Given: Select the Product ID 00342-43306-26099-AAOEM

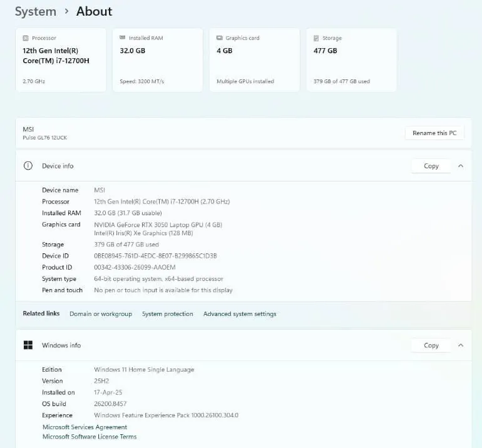Looking at the screenshot, I should tap(135, 267).
